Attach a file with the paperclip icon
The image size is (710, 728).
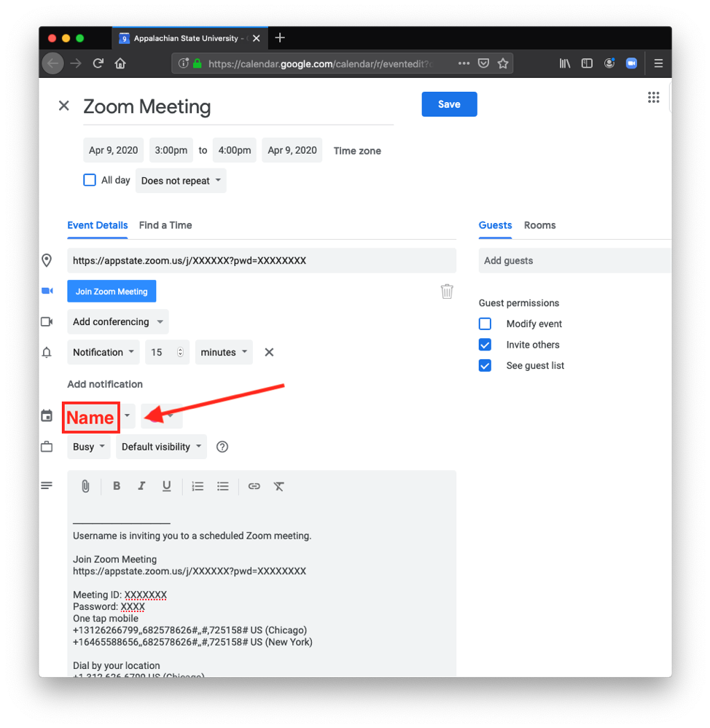click(85, 486)
